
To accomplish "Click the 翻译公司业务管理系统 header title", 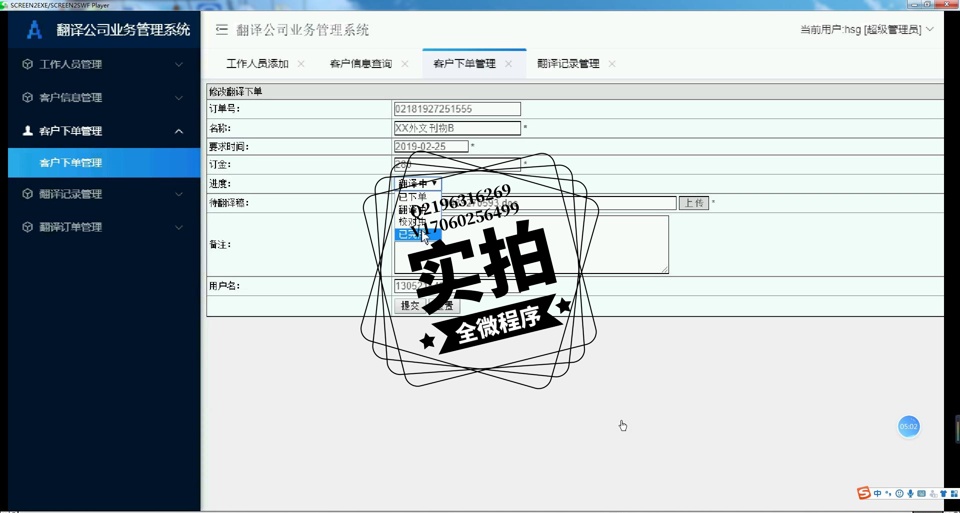I will pyautogui.click(x=302, y=29).
